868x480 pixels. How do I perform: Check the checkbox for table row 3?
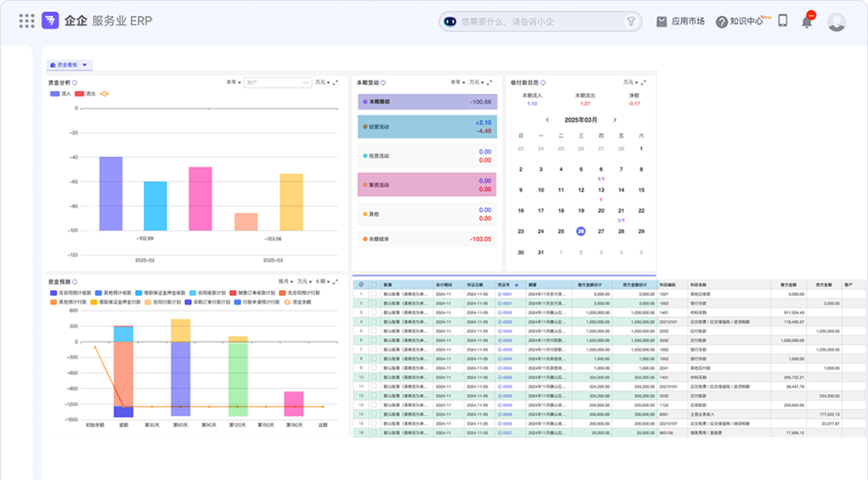[374, 312]
